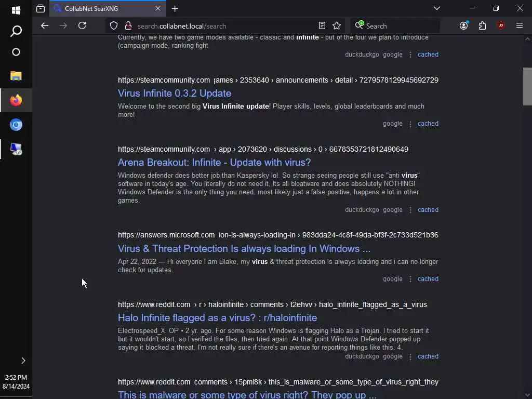This screenshot has height=399, width=532.
Task: Click google engine label under Virus & Threat result
Action: pyautogui.click(x=393, y=279)
